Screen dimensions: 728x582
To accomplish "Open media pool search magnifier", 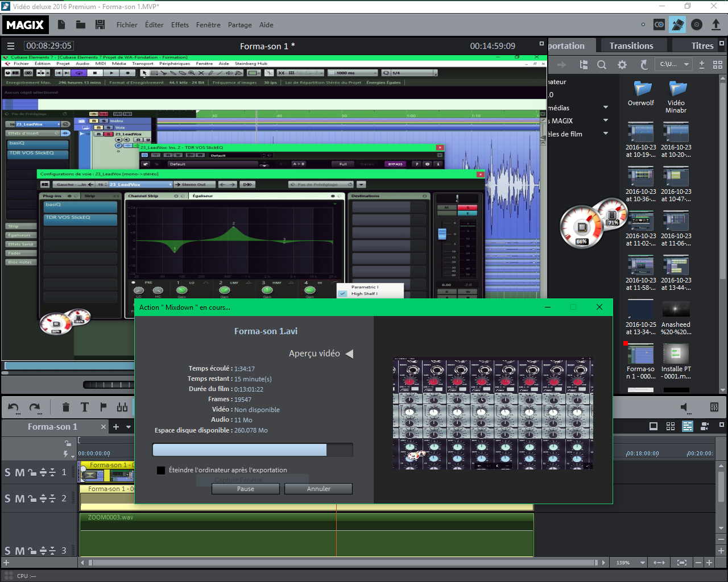I will coord(602,65).
